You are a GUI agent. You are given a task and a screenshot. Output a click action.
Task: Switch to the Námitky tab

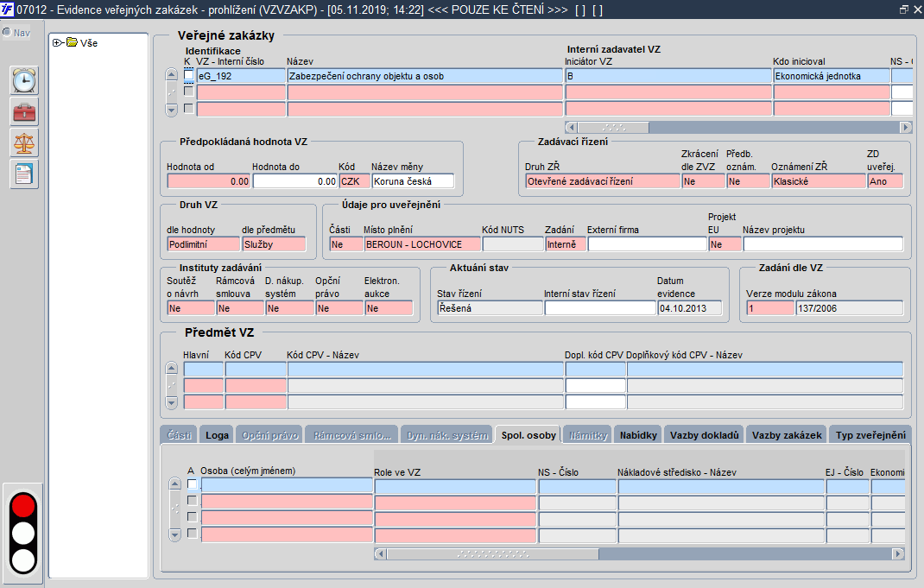click(x=587, y=435)
